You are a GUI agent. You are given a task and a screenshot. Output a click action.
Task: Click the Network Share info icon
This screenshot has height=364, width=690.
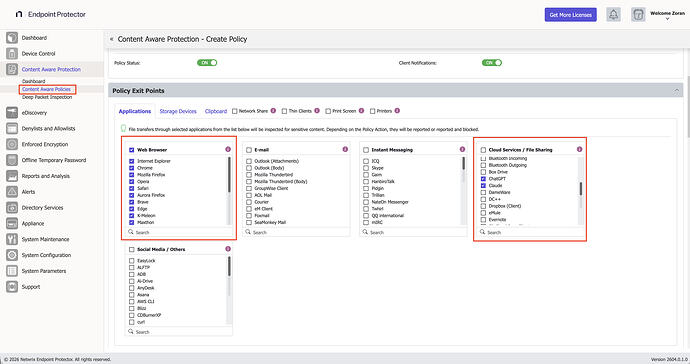(273, 110)
